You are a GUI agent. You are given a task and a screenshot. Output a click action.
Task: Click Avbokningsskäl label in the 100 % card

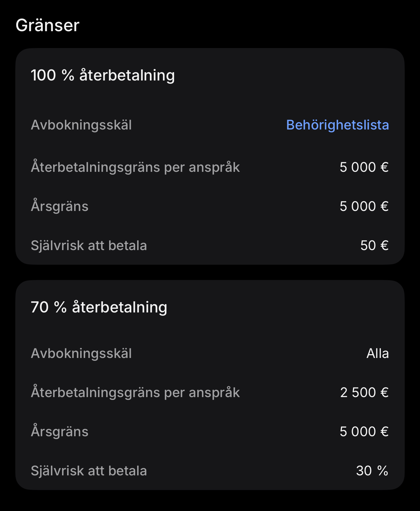tap(81, 125)
